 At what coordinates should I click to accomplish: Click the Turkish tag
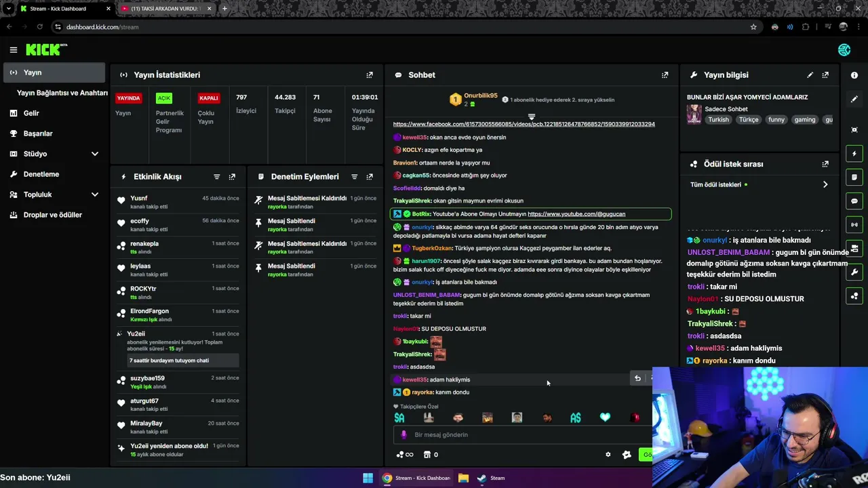pos(718,119)
